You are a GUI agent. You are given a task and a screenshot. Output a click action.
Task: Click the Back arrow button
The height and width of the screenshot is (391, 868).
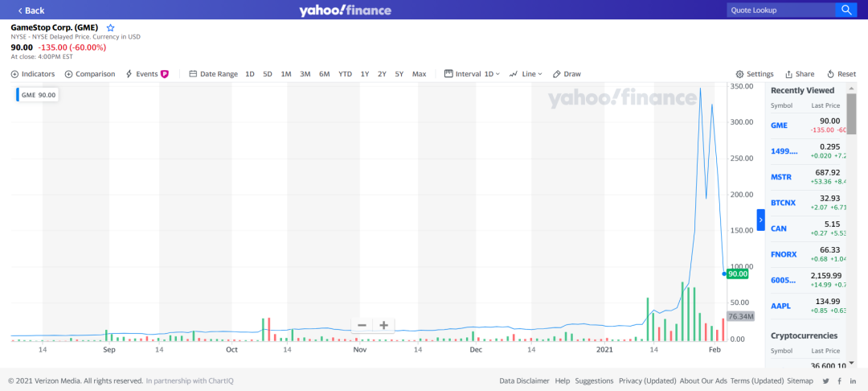click(31, 10)
